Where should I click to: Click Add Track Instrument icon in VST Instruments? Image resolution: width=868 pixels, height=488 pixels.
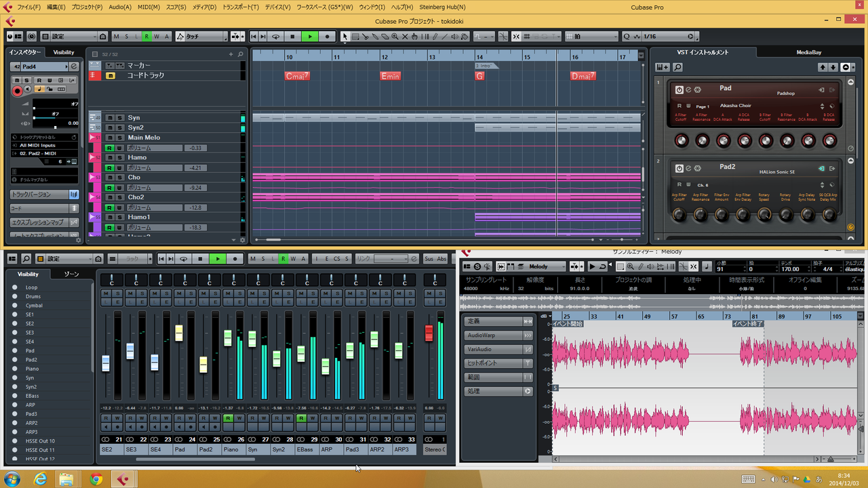pos(663,67)
